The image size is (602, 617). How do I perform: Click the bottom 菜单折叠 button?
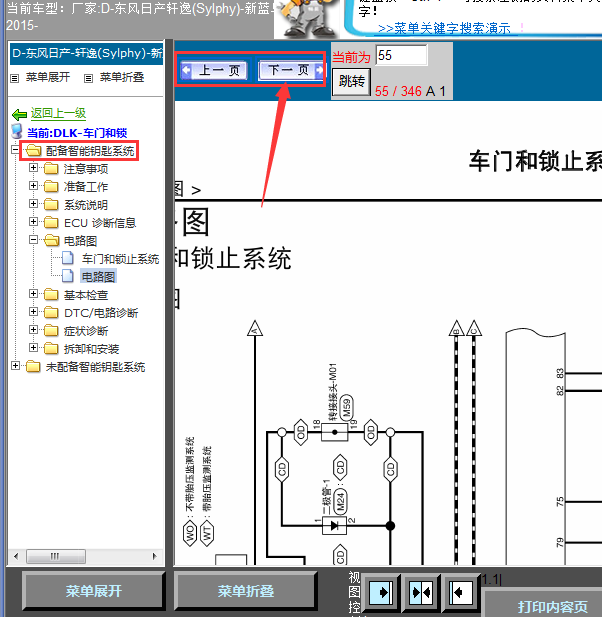tap(246, 591)
